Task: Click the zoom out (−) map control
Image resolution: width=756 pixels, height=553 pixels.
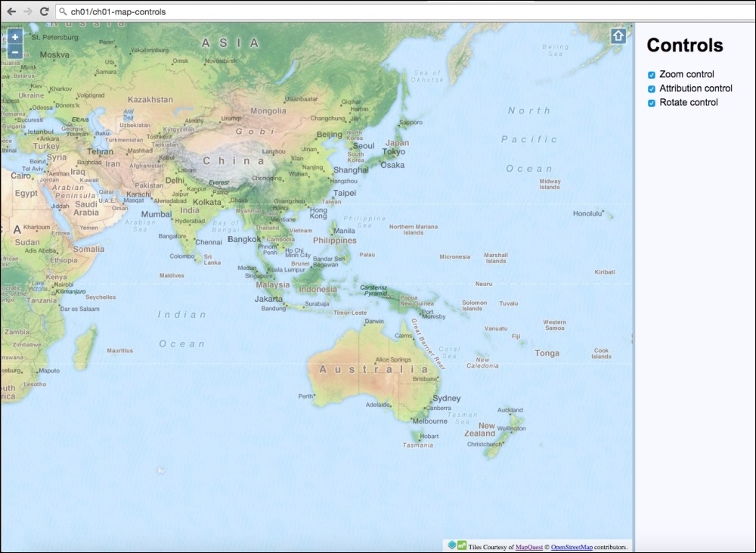Action: (x=14, y=51)
